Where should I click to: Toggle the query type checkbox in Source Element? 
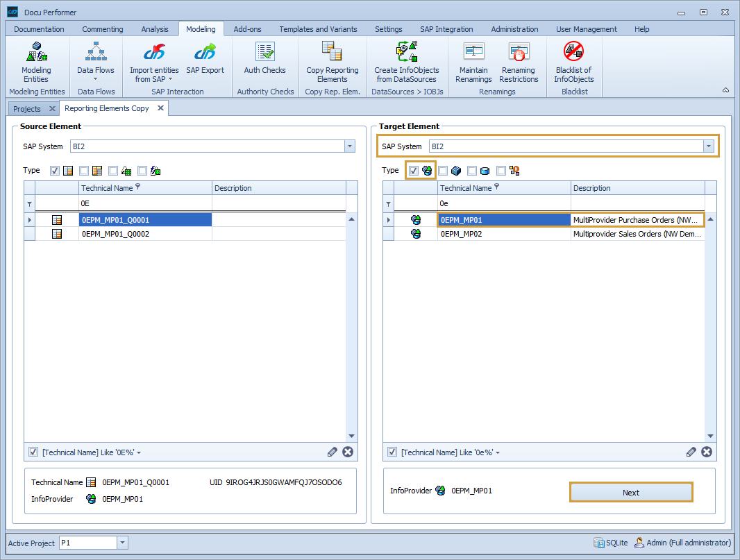54,170
